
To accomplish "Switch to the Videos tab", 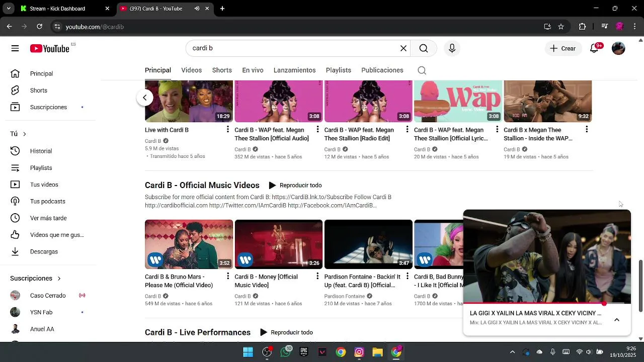I will tap(192, 70).
